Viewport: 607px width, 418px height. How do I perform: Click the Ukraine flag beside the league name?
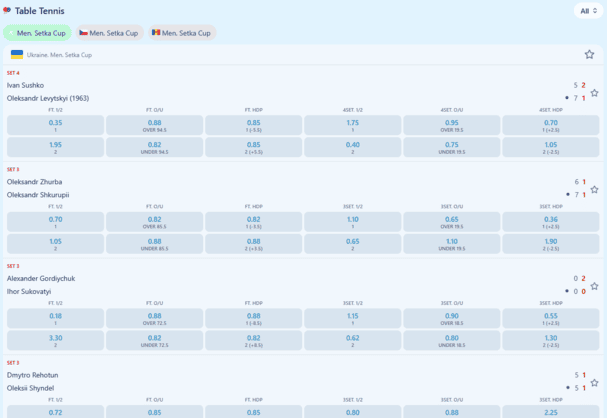point(17,55)
